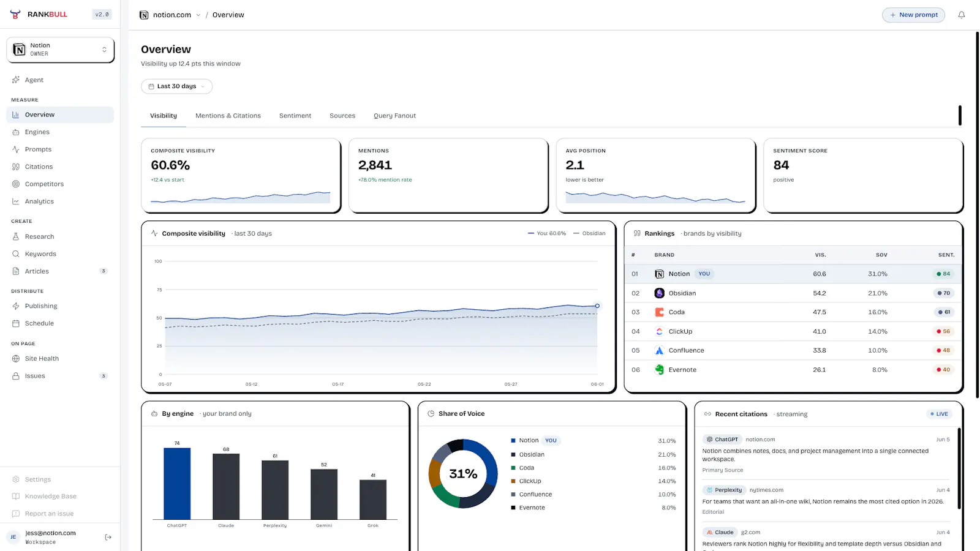Open Citations via its quote icon
The width and height of the screenshot is (980, 551).
point(16,167)
